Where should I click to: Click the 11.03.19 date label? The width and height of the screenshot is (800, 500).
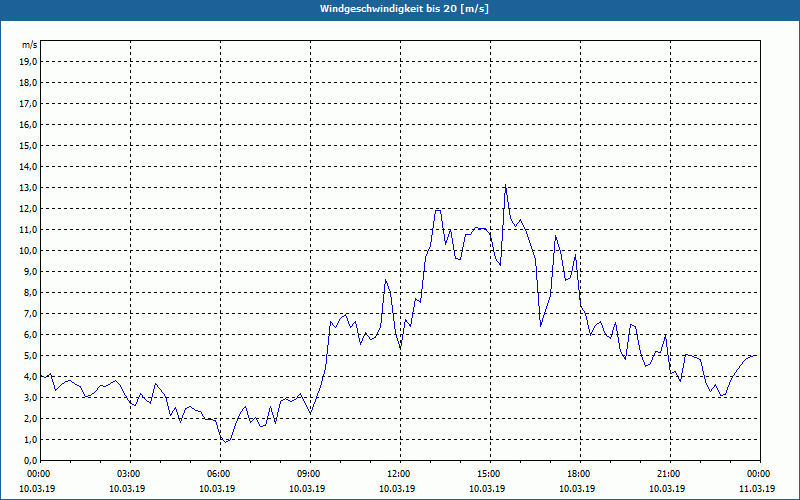pos(757,489)
